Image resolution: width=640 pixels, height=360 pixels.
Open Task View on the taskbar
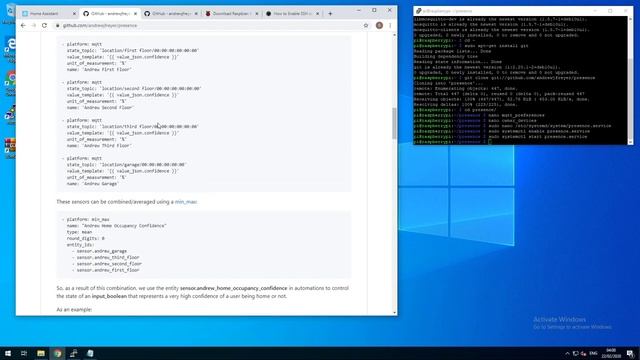(x=24, y=353)
